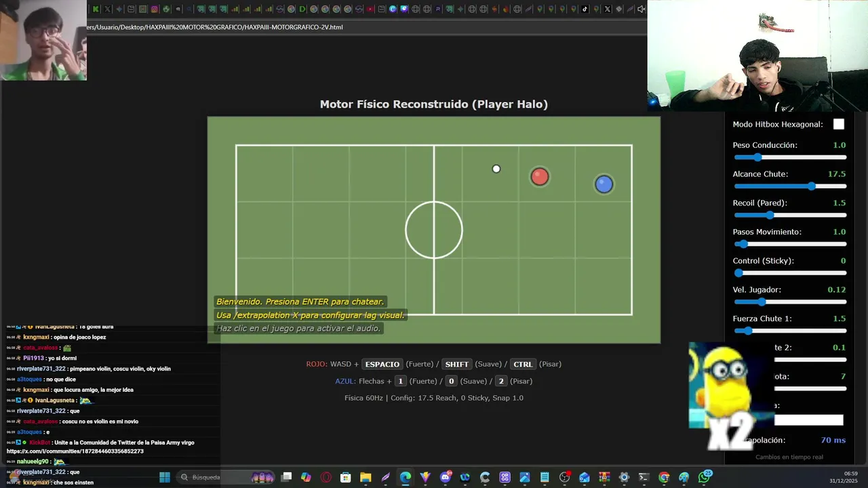Image resolution: width=868 pixels, height=488 pixels.
Task: Adjust the Peso Conducción slider
Action: [790, 157]
